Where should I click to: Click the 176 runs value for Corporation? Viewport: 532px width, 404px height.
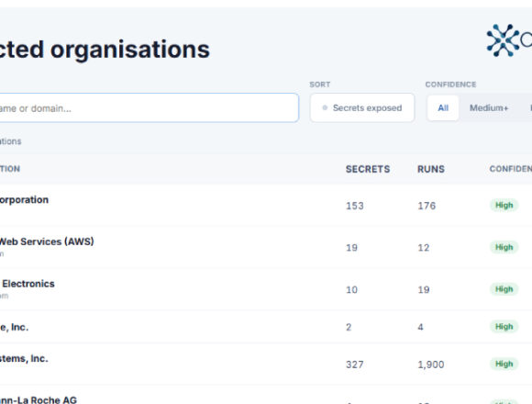(427, 206)
